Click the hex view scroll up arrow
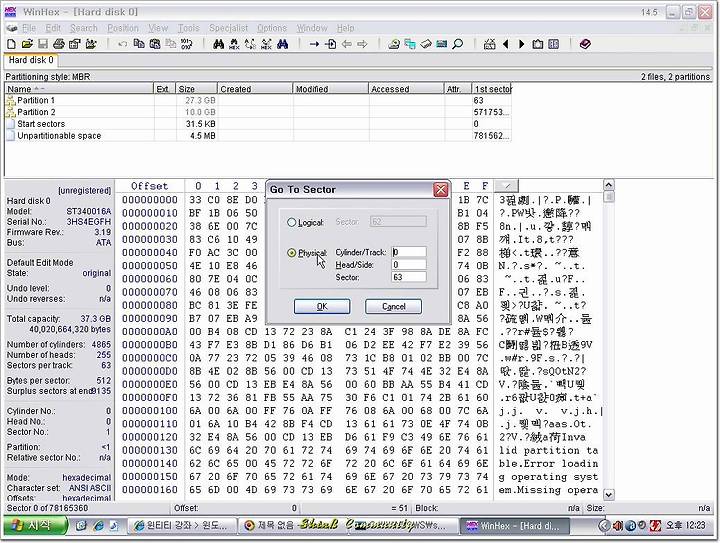This screenshot has width=720, height=543. coord(608,185)
